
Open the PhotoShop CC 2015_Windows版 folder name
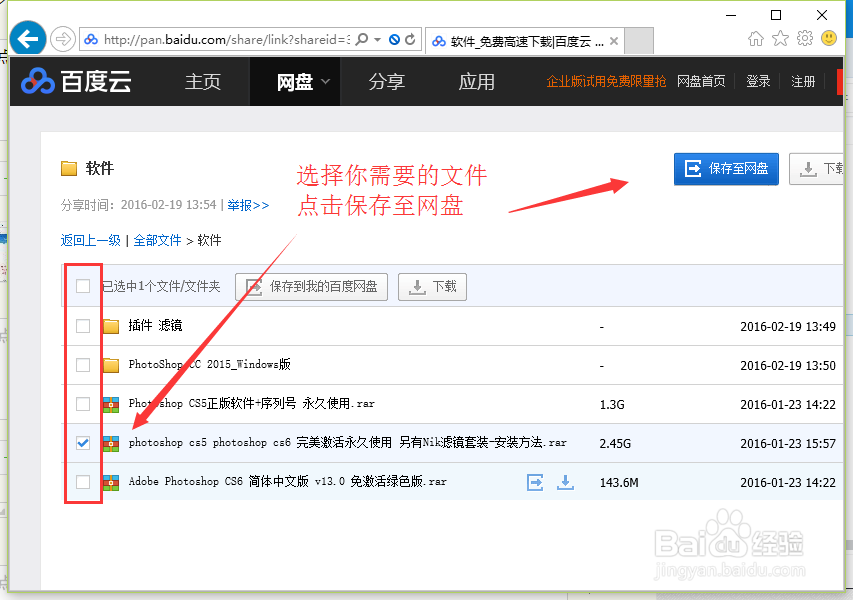(x=209, y=364)
